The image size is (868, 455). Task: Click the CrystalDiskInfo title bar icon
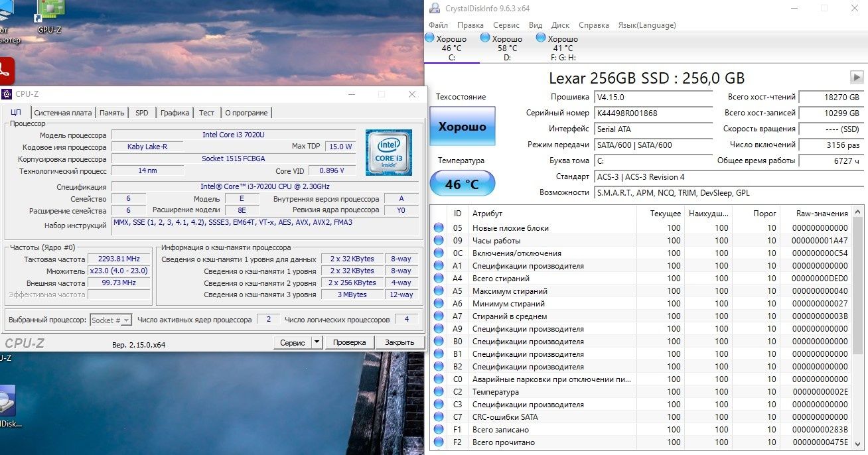click(434, 8)
